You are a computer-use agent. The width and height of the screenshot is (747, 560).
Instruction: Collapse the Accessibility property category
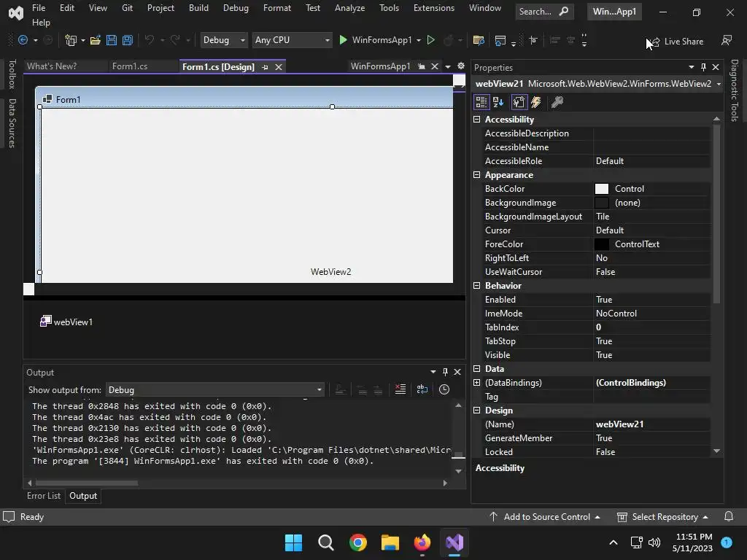pos(476,119)
